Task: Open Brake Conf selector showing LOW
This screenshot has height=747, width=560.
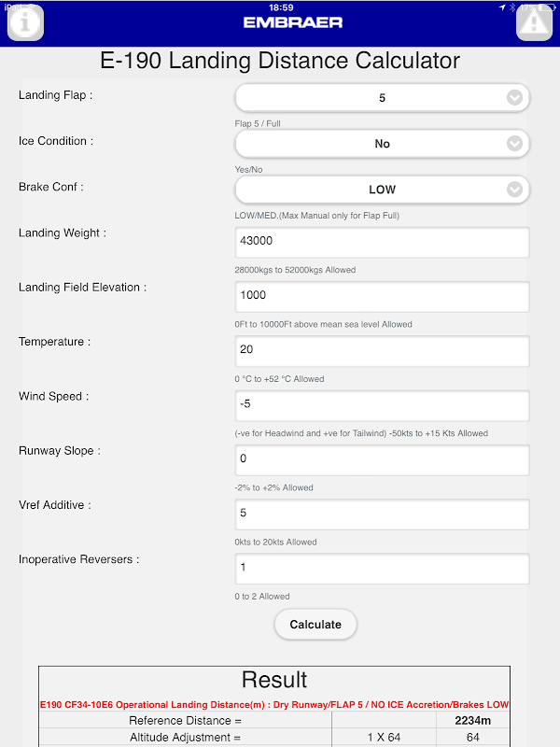Action: point(382,190)
